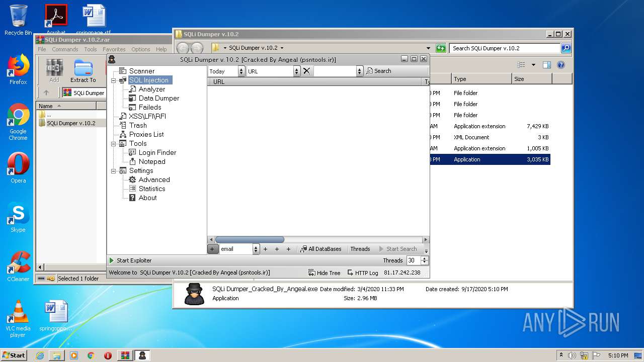644x362 pixels.
Task: Open the Today date filter dropdown
Action: coord(241,71)
